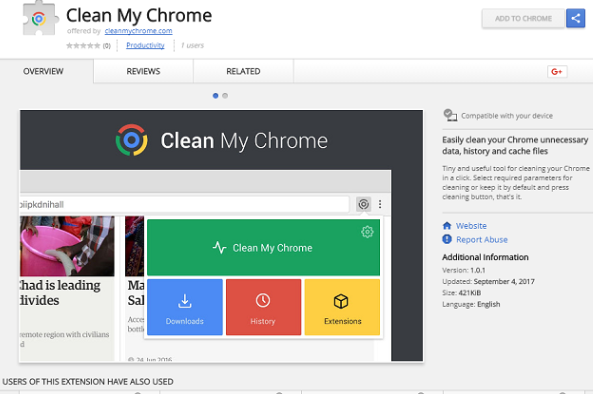593x394 pixels.
Task: Click the gear settings icon in the green panel
Action: coord(367,231)
